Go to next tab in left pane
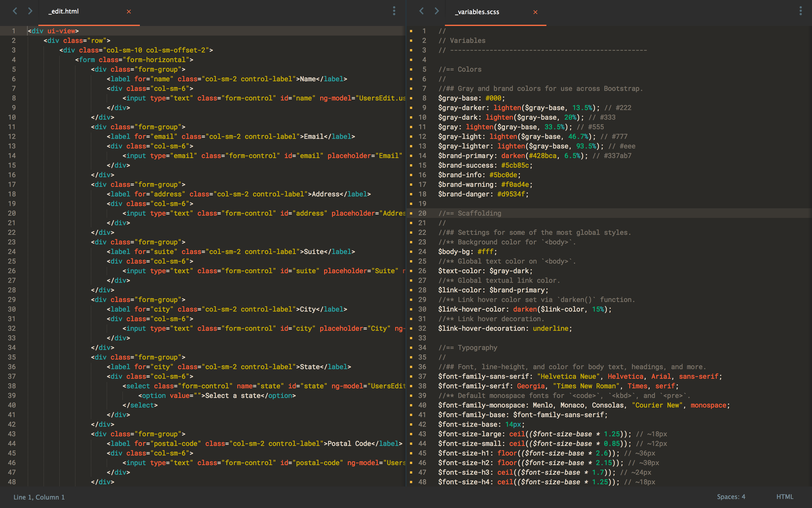Viewport: 812px width, 508px height. [x=30, y=11]
